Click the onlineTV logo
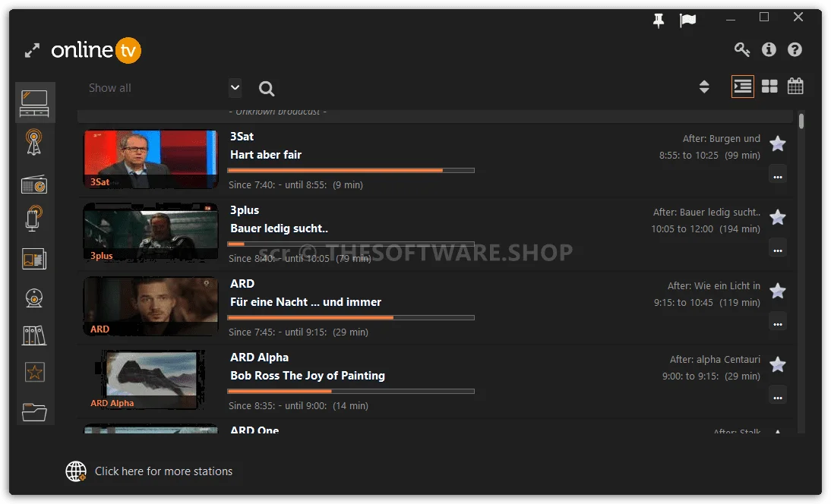Screen dimensions: 831x504 click(96, 50)
